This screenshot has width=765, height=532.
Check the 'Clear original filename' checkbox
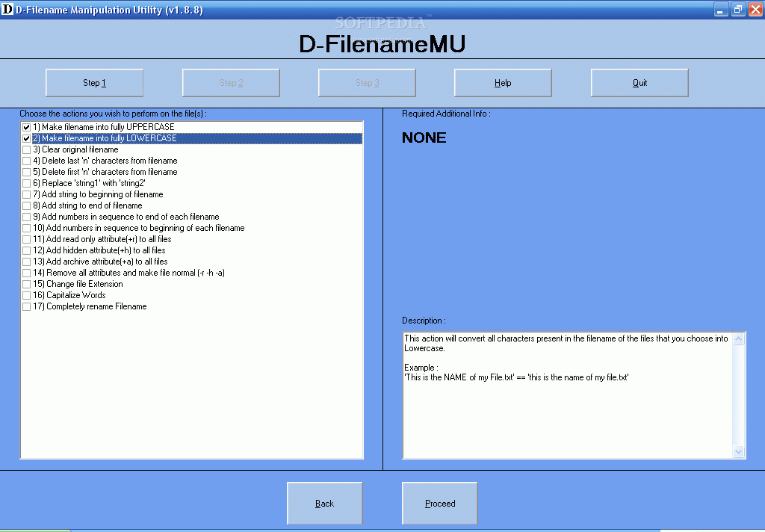tap(26, 150)
